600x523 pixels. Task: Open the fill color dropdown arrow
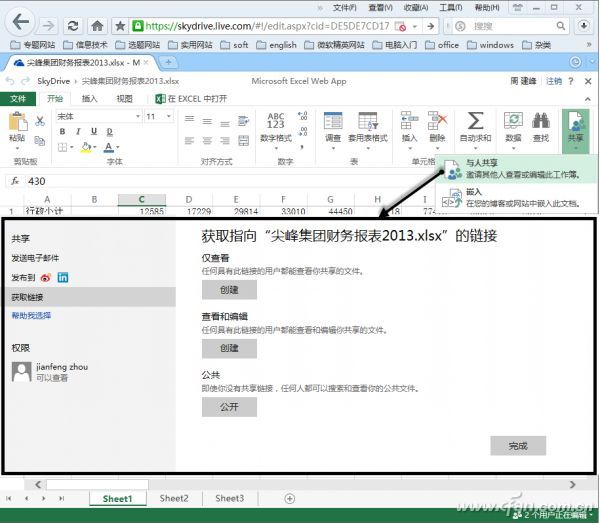tap(95, 147)
